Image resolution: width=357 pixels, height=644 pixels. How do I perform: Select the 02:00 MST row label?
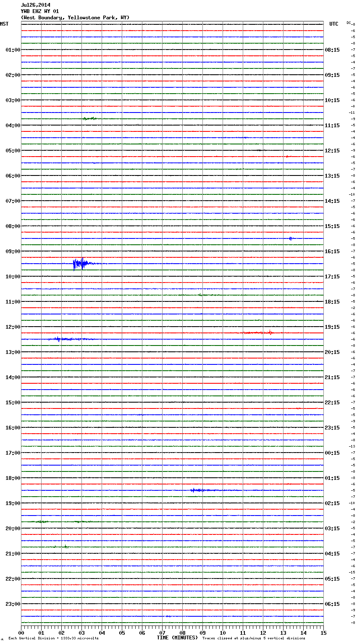pyautogui.click(x=13, y=75)
